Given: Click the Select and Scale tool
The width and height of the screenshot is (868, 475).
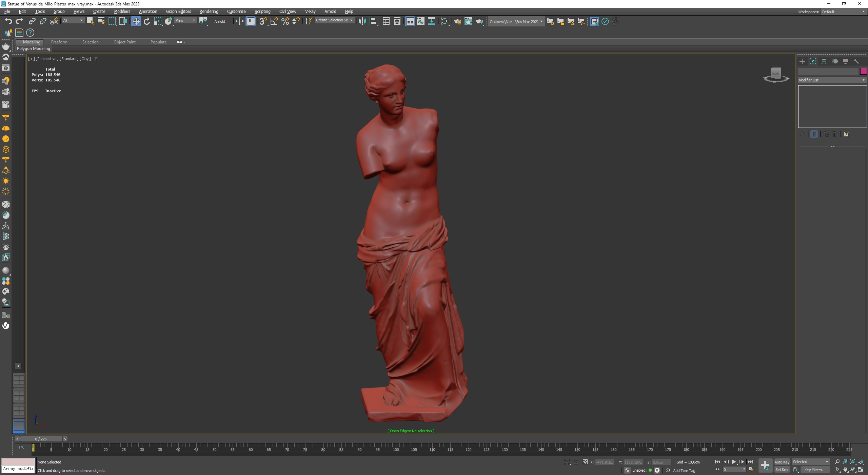Looking at the screenshot, I should click(x=158, y=21).
